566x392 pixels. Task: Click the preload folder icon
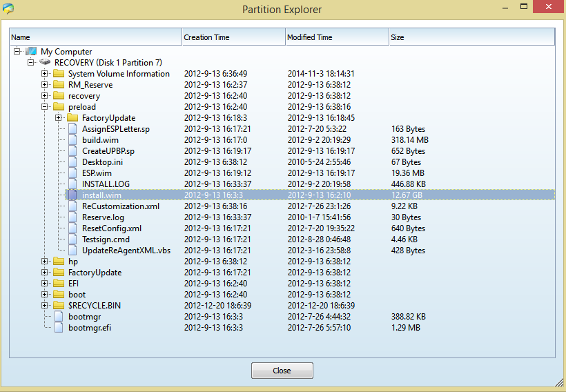pyautogui.click(x=59, y=107)
